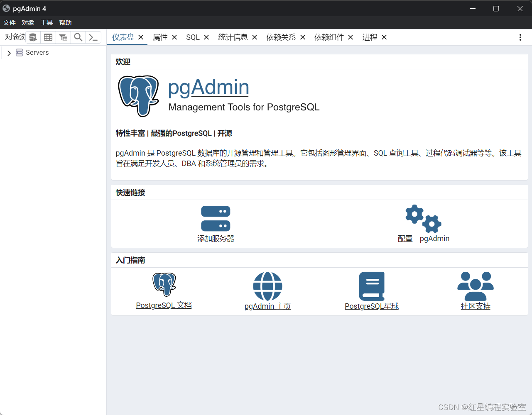Close the 仪表盘 tab
This screenshot has width=532, height=415.
tap(141, 37)
